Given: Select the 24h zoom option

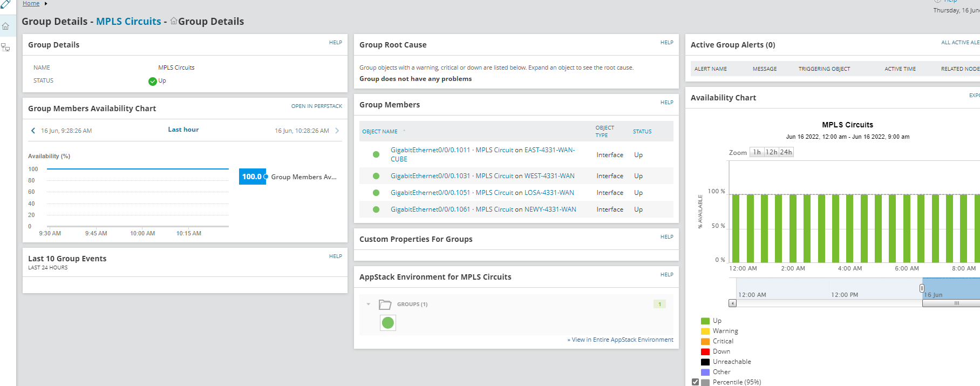Looking at the screenshot, I should (786, 152).
